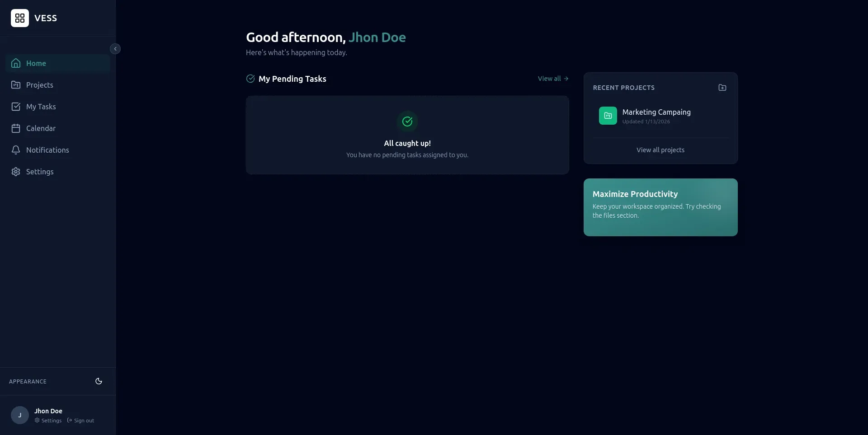Click the My Tasks checkbox icon
Screen dimensions: 868x435
[x=16, y=107]
